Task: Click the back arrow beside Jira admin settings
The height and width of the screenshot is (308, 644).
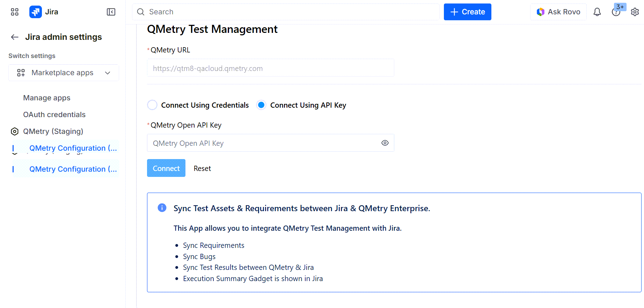Action: tap(15, 37)
